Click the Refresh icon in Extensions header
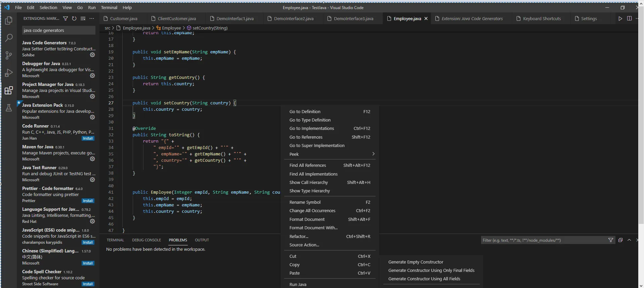644x288 pixels. coord(74,18)
